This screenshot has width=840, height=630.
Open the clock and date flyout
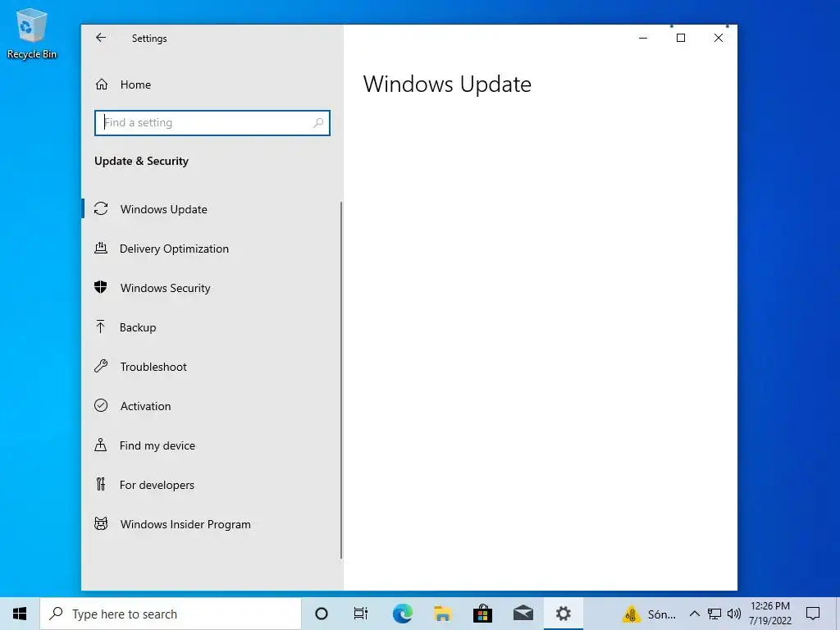[x=769, y=614]
